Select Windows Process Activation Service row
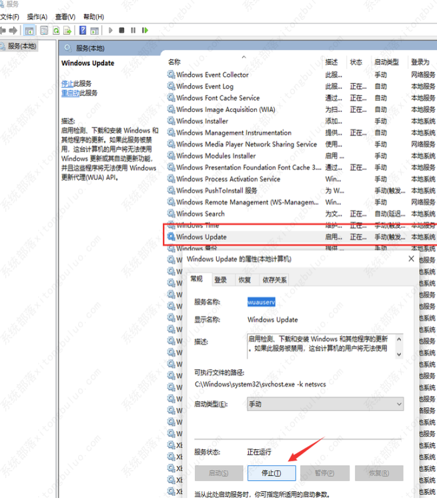 228,179
